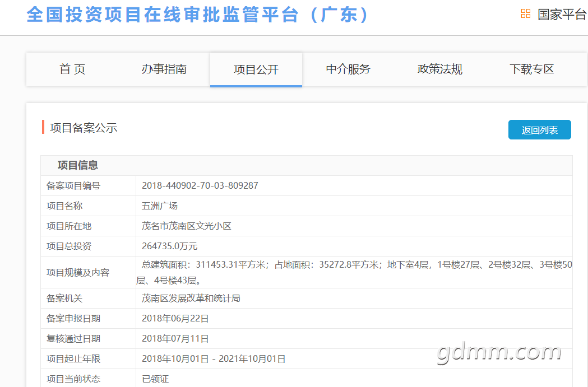The height and width of the screenshot is (387, 588).
Task: Click the total investment value 264735.0万元
Action: click(169, 246)
